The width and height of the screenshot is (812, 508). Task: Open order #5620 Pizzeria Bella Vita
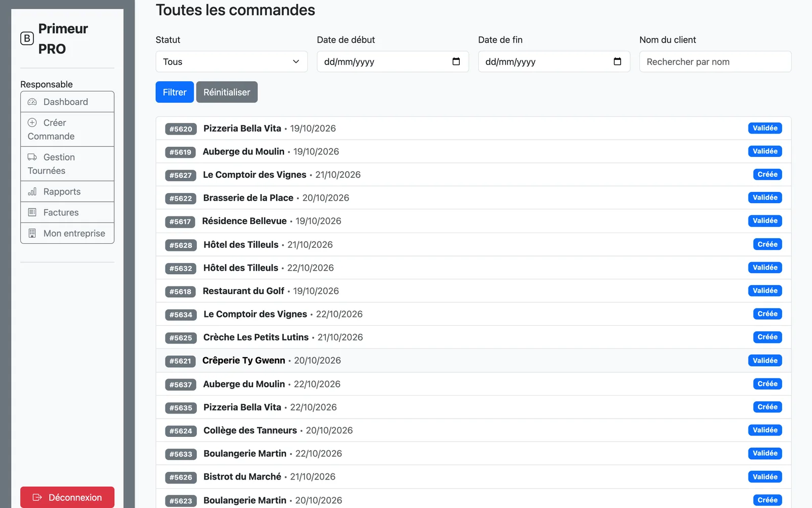[x=473, y=129]
